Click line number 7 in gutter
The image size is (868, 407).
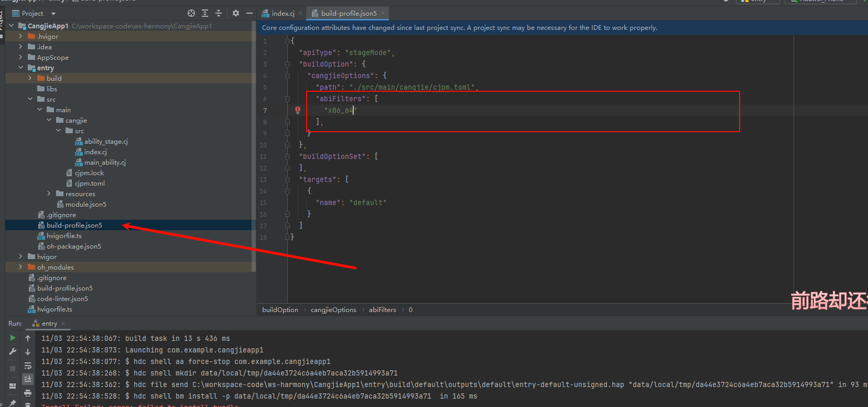click(265, 110)
